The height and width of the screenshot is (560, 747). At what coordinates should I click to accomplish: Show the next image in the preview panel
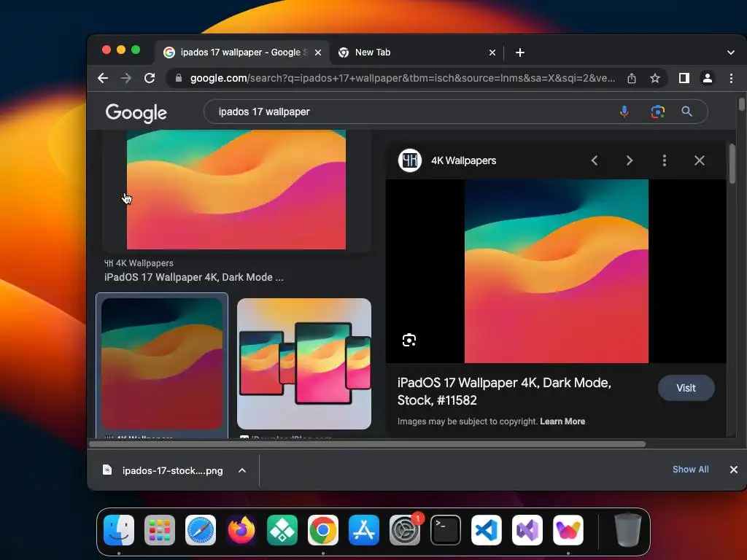tap(630, 160)
